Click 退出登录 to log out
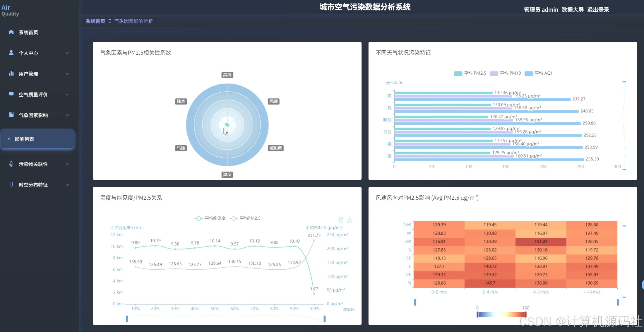The width and height of the screenshot is (644, 332). coord(598,10)
